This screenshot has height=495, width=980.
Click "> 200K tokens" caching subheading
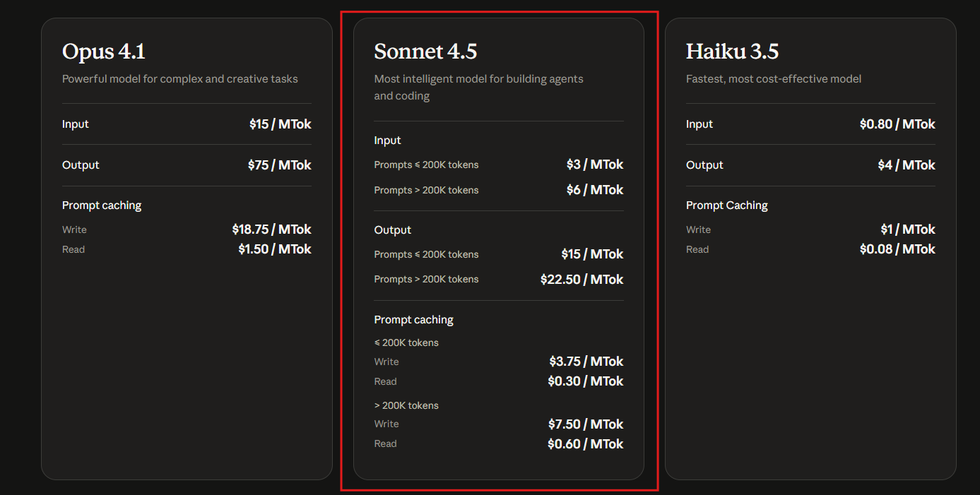(x=406, y=405)
